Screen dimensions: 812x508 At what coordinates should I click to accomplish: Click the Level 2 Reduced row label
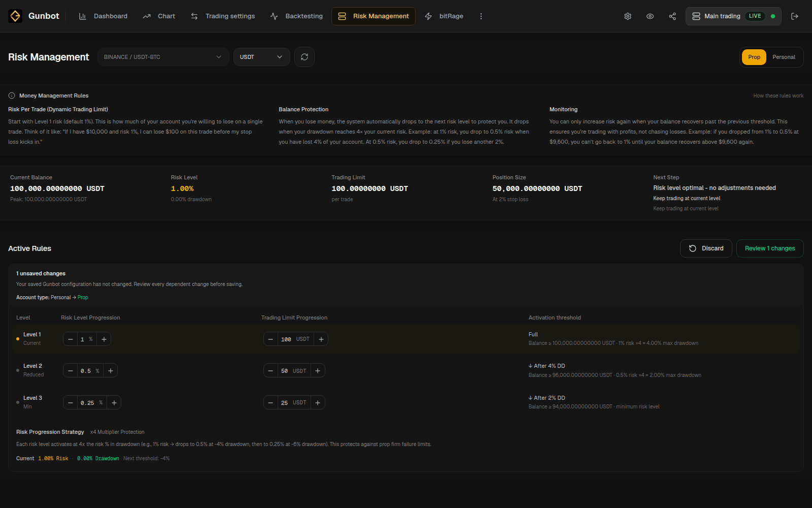33,370
